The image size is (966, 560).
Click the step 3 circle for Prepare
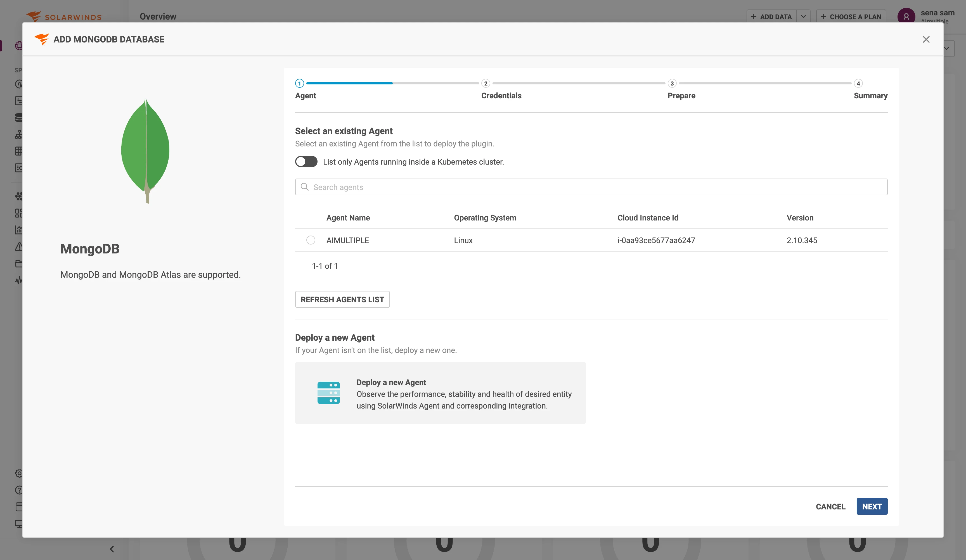point(672,83)
